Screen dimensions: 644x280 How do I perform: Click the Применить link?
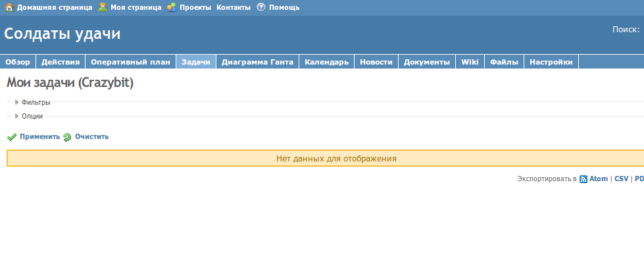[x=40, y=136]
